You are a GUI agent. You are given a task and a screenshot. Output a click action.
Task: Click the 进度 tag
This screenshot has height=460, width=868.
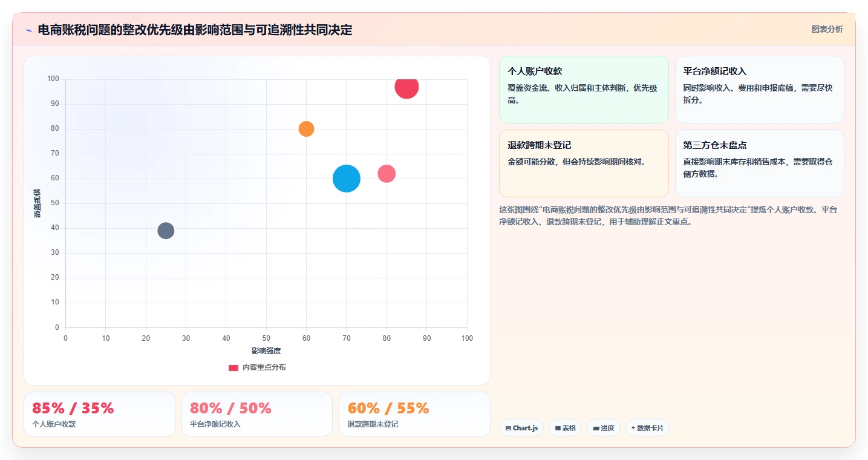click(x=604, y=428)
